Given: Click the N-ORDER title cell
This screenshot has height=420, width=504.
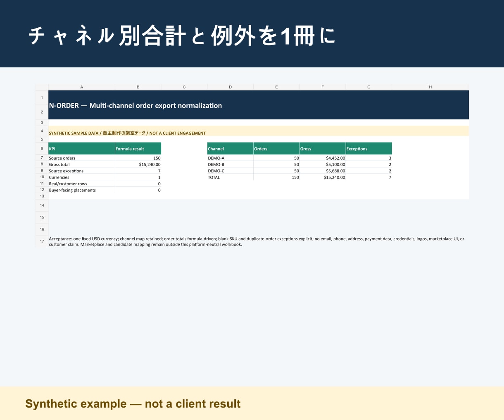Looking at the screenshot, I should (259, 105).
